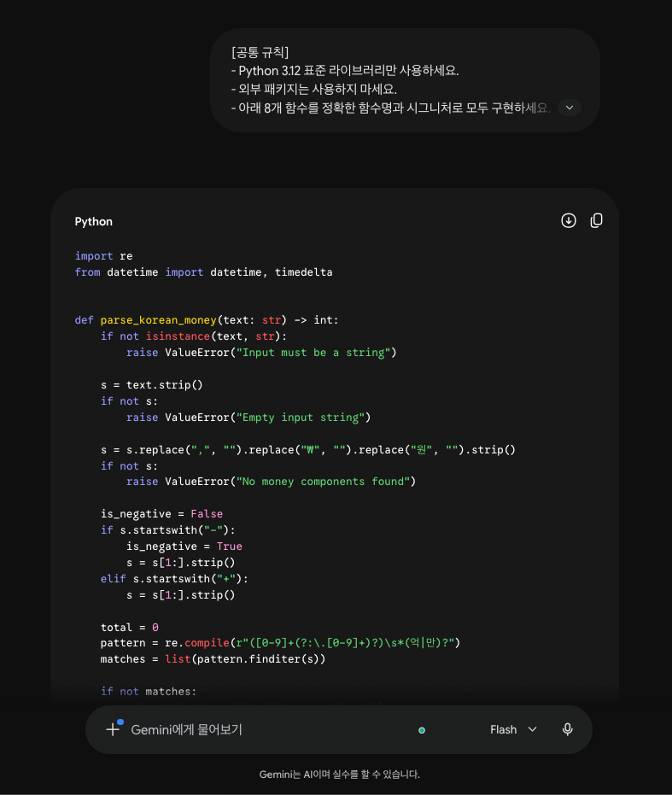
Task: Click the 'Gemini는 AI이며 실수를 할 수 있습니다' disclaimer
Action: click(339, 775)
